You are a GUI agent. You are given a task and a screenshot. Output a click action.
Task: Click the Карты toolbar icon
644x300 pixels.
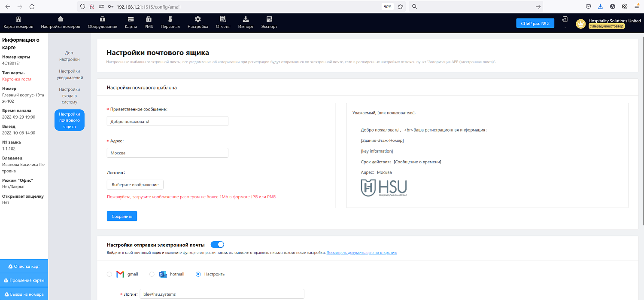[x=130, y=22]
